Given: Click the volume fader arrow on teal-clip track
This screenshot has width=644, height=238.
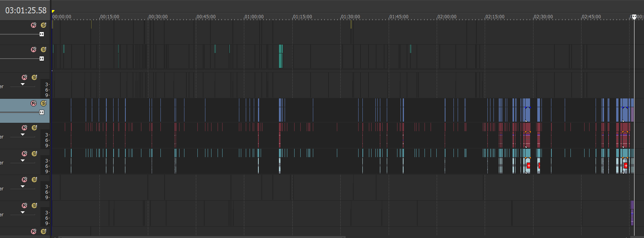Looking at the screenshot, I should (22, 161).
